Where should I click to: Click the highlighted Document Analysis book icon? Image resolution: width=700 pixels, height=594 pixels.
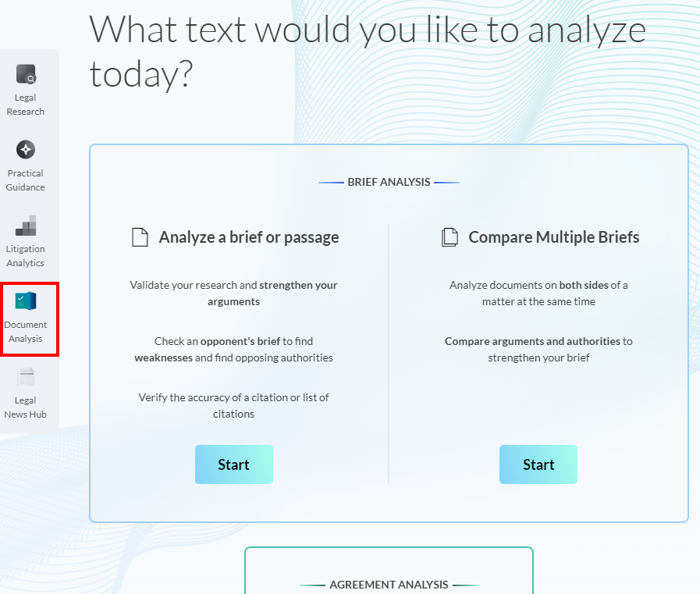25,301
